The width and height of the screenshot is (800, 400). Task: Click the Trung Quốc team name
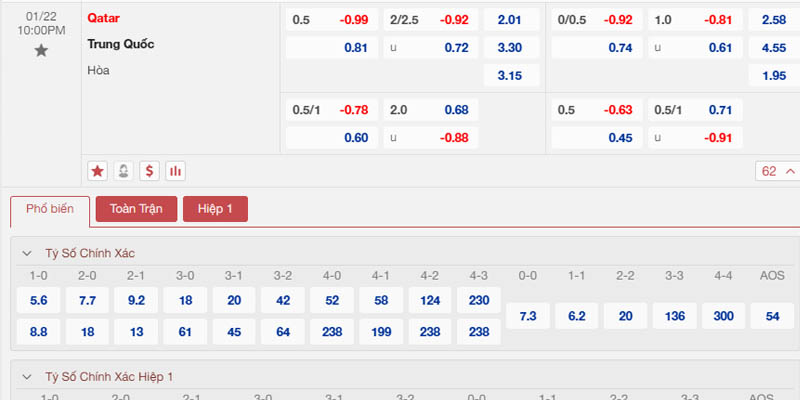pyautogui.click(x=120, y=44)
